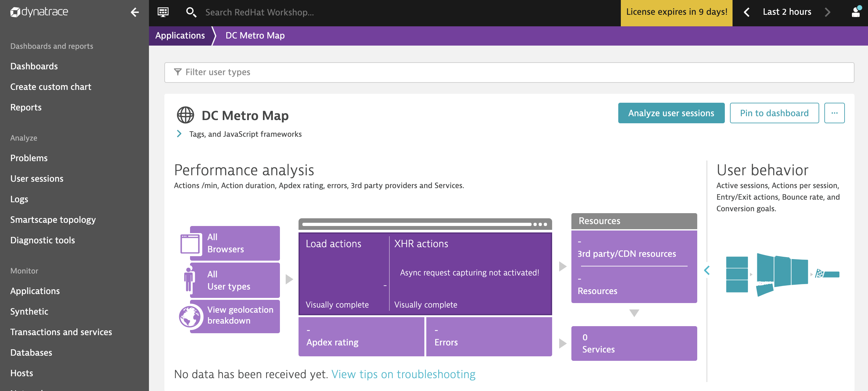
Task: Click the gray Resources header bar
Action: (634, 221)
